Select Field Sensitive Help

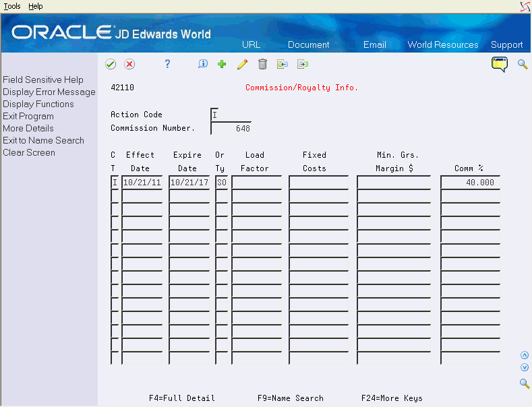click(x=43, y=80)
